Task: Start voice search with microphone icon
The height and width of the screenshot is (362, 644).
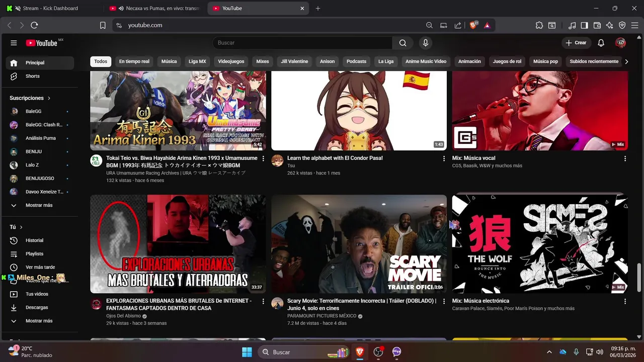Action: (x=426, y=43)
